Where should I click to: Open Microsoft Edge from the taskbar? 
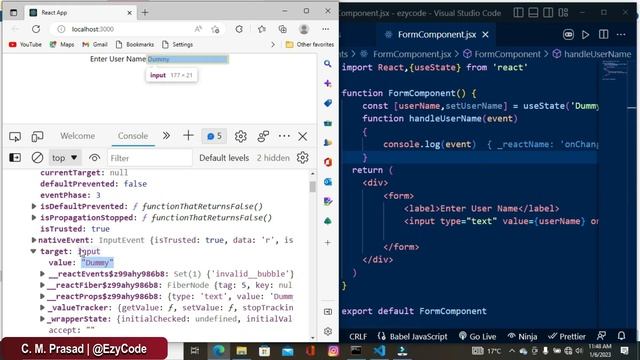click(x=219, y=351)
